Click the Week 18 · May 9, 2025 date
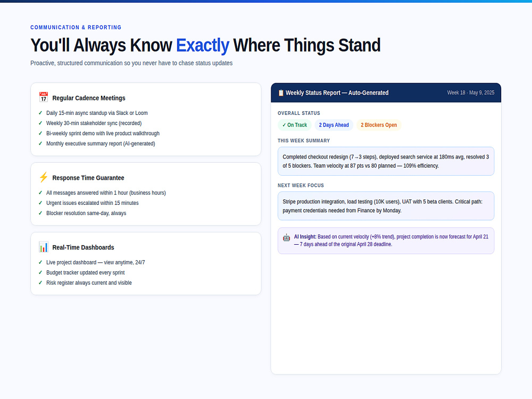 tap(471, 93)
